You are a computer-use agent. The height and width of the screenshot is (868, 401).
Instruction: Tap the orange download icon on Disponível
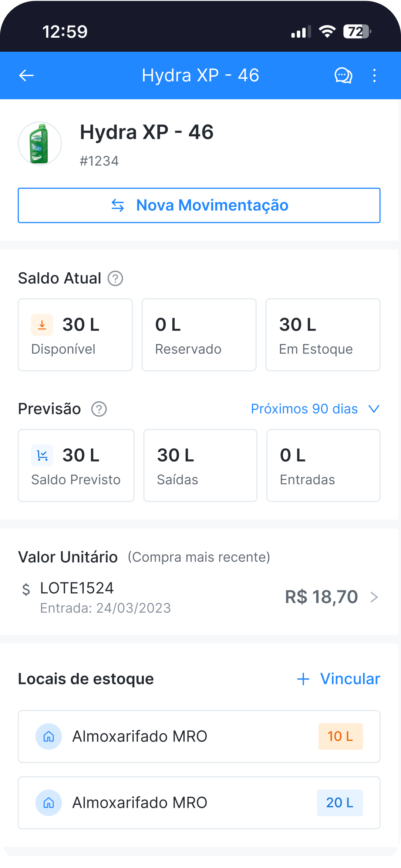[42, 325]
